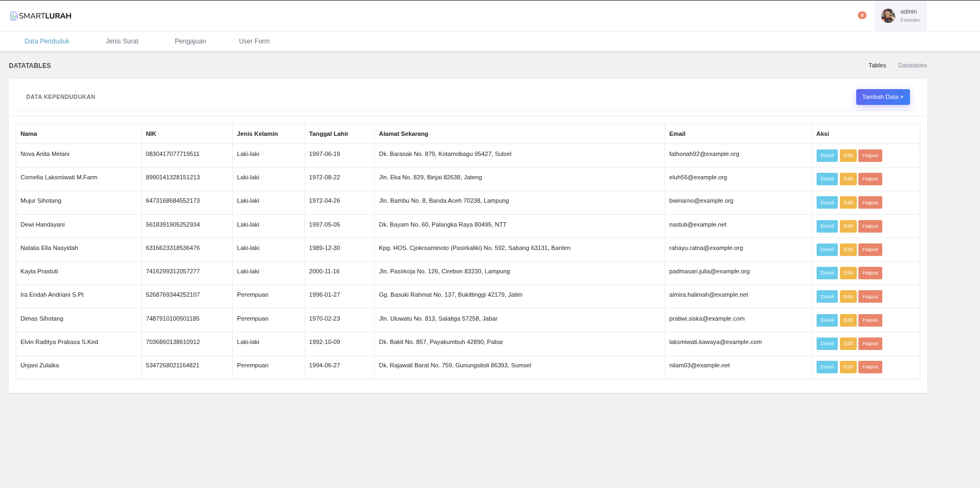
Task: Go to the Pengajuan menu
Action: click(x=190, y=41)
